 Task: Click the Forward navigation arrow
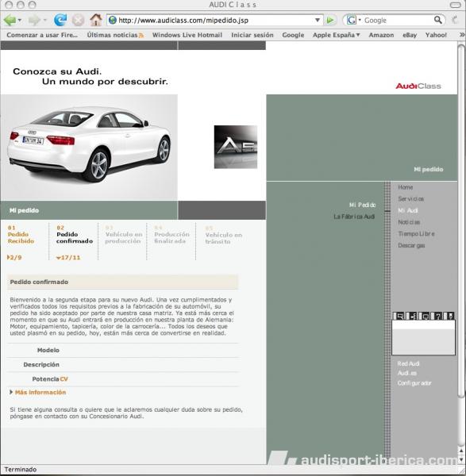tap(34, 21)
